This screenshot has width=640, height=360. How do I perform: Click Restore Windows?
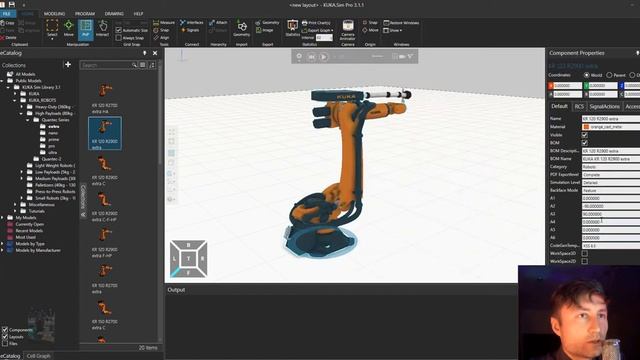[x=401, y=23]
